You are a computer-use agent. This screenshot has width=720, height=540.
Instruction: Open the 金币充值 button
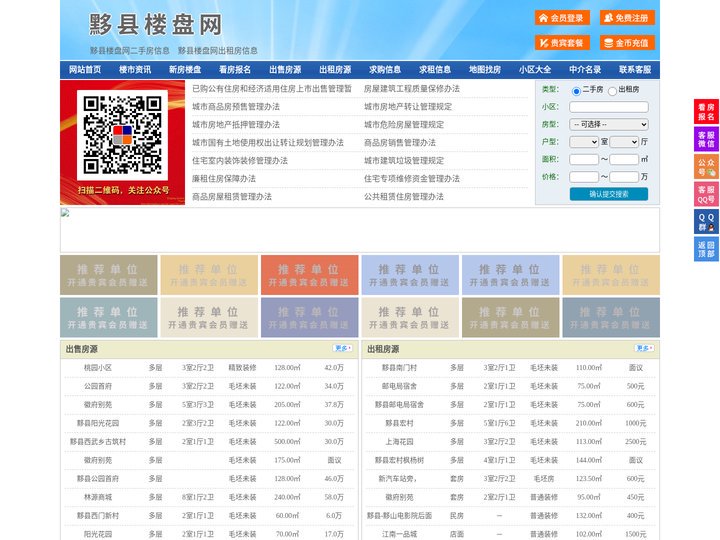tap(627, 43)
